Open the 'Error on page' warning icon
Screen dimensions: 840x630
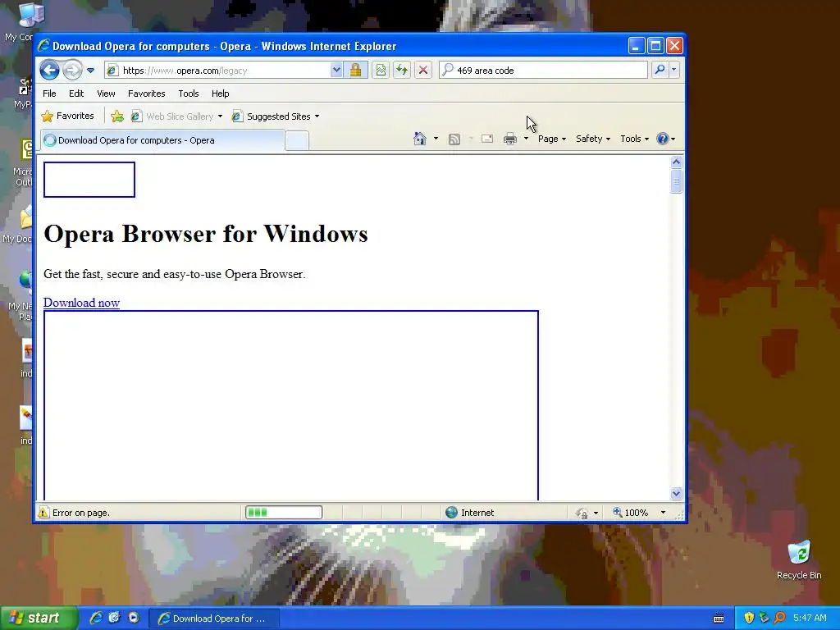pyautogui.click(x=44, y=513)
